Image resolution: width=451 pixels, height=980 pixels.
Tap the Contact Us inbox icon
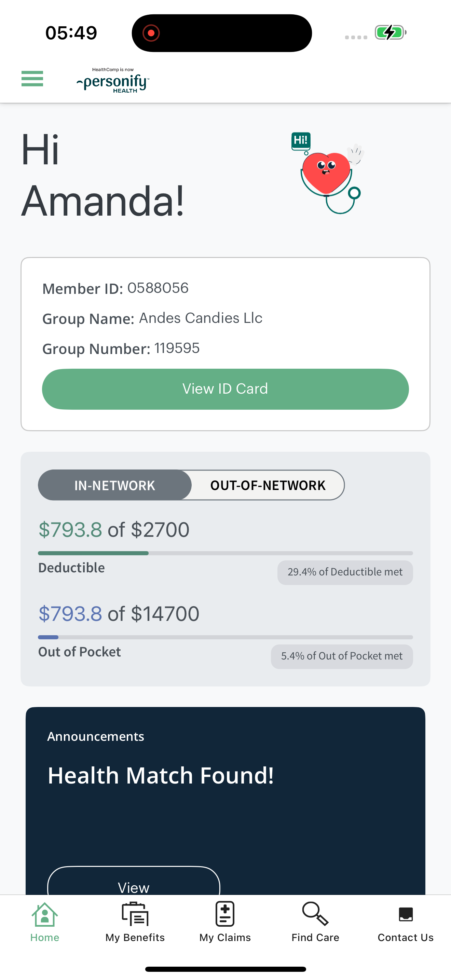pos(405,914)
